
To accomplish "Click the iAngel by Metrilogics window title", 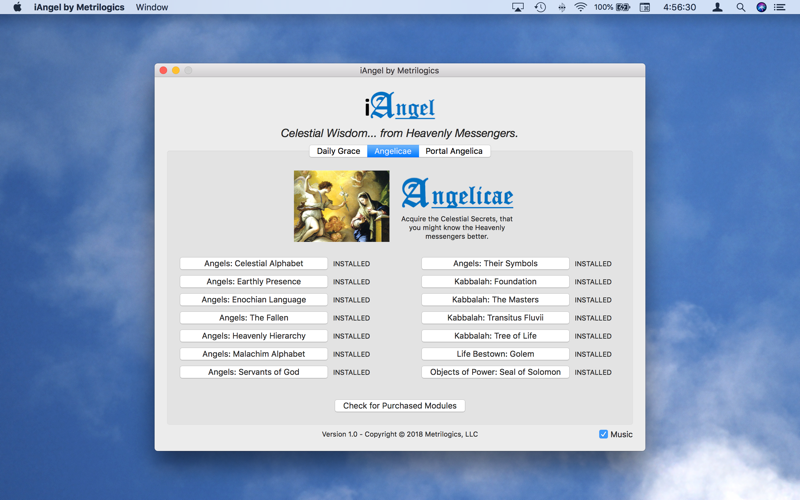I will click(x=399, y=70).
